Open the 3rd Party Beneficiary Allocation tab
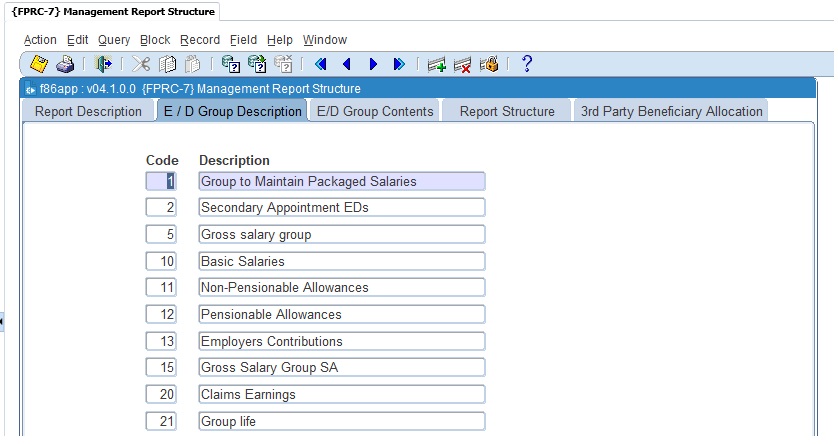The height and width of the screenshot is (444, 838). point(671,111)
